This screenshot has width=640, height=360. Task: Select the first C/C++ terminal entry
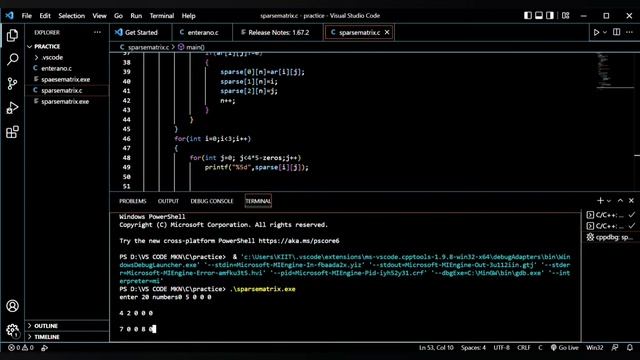tap(610, 215)
